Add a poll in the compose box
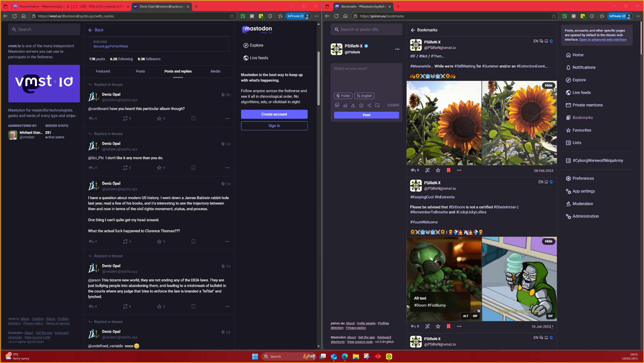Screen dimensions: 644x363 (x=345, y=105)
